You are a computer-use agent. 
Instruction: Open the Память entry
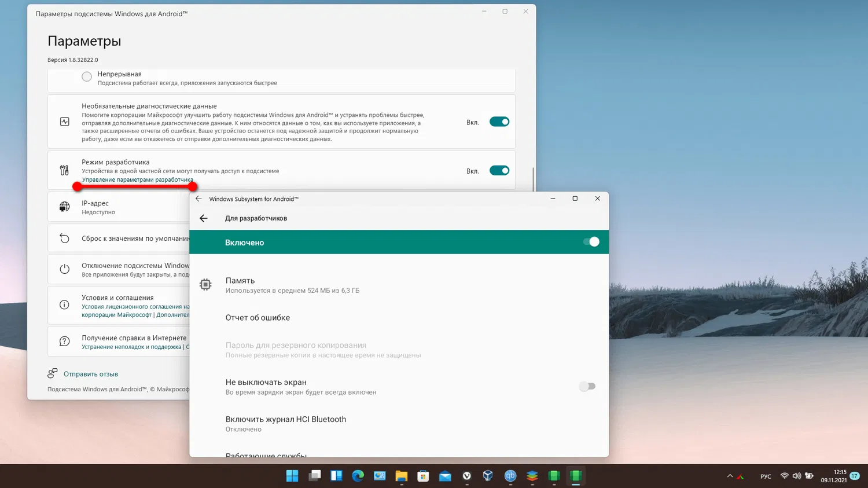click(x=399, y=285)
